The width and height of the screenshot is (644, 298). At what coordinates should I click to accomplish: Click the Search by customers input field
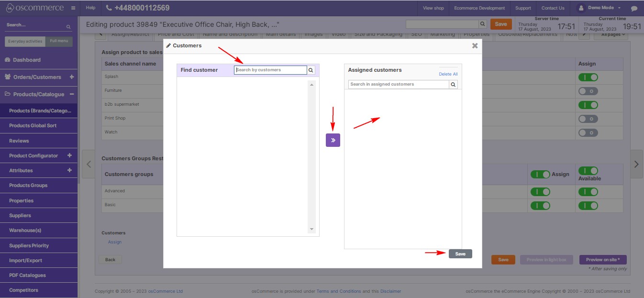[x=270, y=70]
